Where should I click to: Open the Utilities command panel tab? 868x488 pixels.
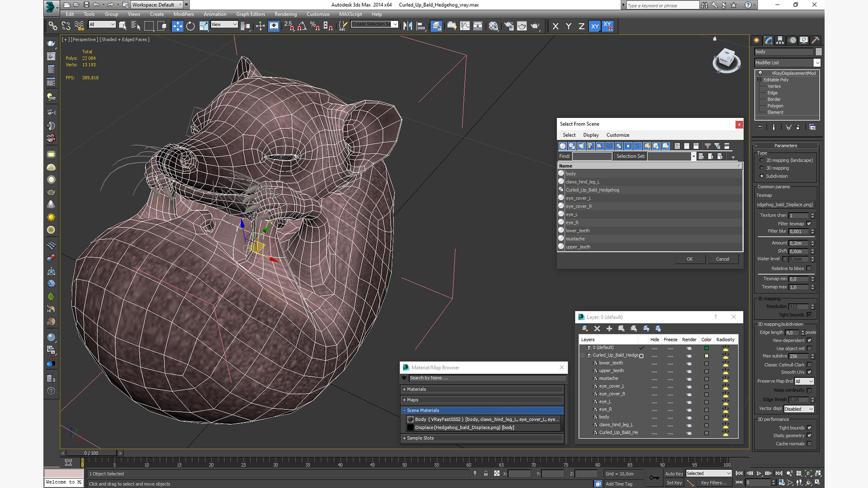pyautogui.click(x=816, y=40)
